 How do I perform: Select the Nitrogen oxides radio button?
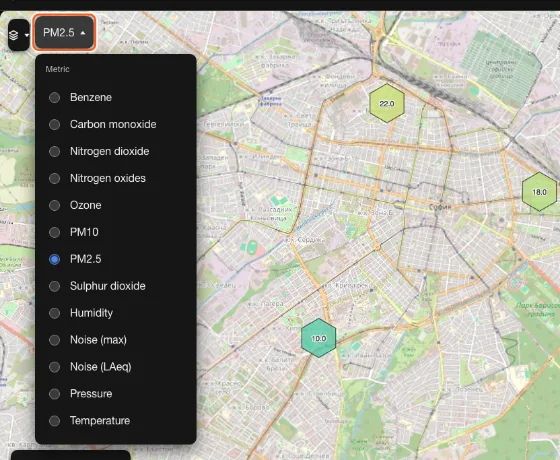pyautogui.click(x=54, y=178)
